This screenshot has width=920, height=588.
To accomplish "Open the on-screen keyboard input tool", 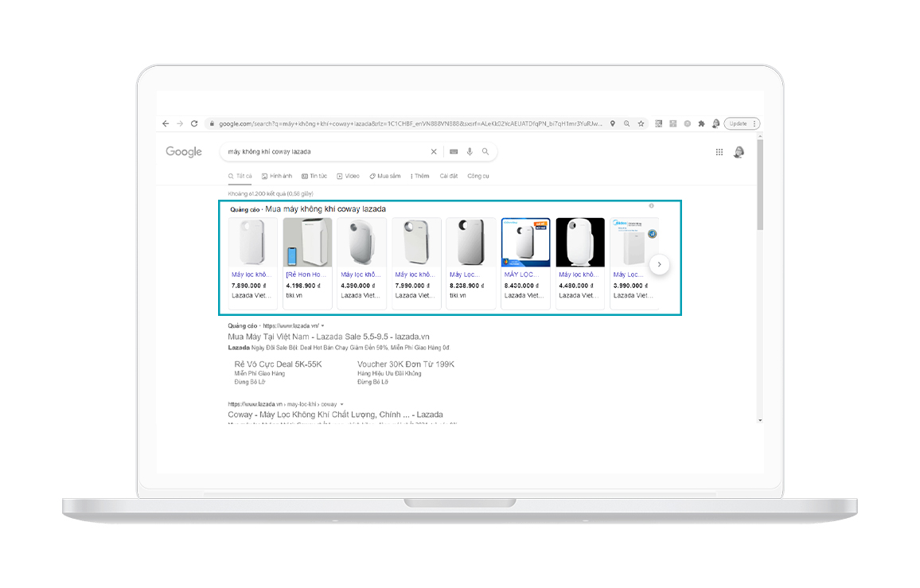I will (x=454, y=152).
